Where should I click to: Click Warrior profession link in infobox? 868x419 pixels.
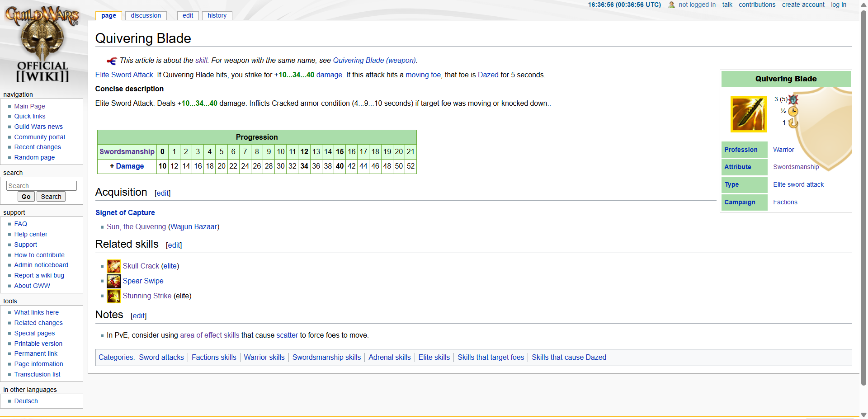tap(783, 150)
